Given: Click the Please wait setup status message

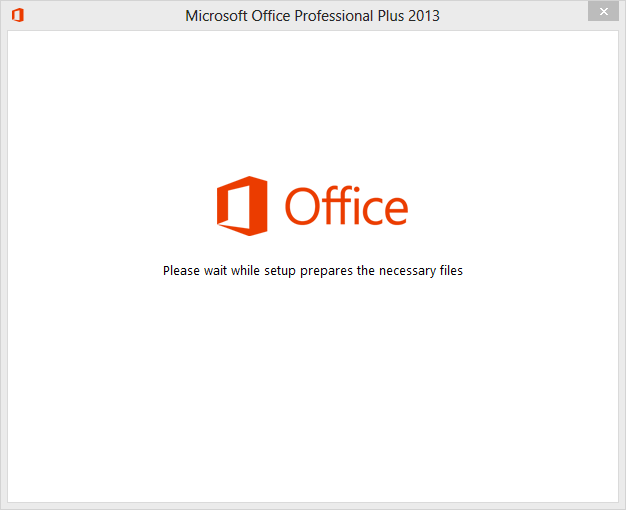Looking at the screenshot, I should [313, 271].
